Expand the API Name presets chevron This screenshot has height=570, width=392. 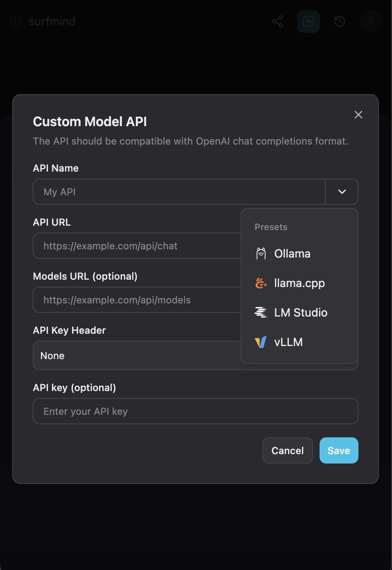pos(342,192)
